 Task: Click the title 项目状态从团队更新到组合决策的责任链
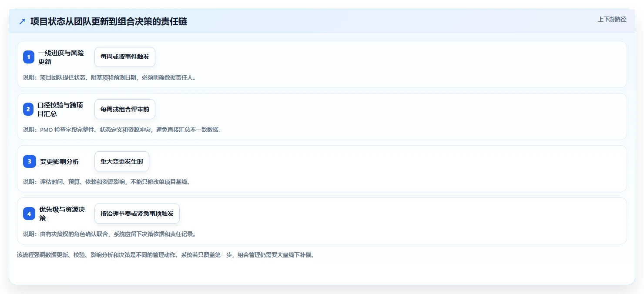click(109, 21)
